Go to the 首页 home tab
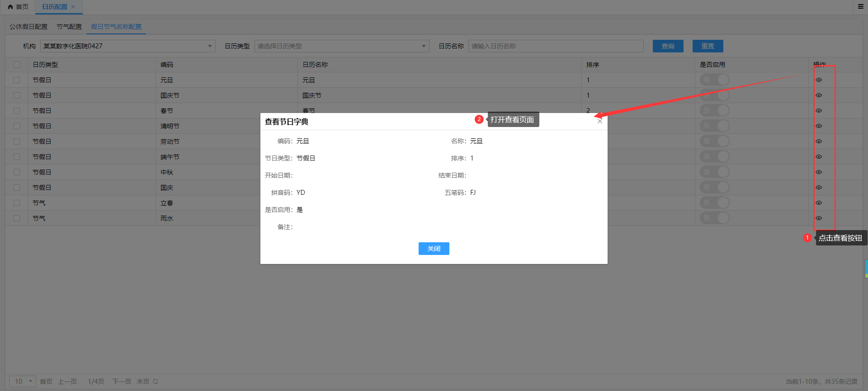868x391 pixels. pyautogui.click(x=18, y=7)
